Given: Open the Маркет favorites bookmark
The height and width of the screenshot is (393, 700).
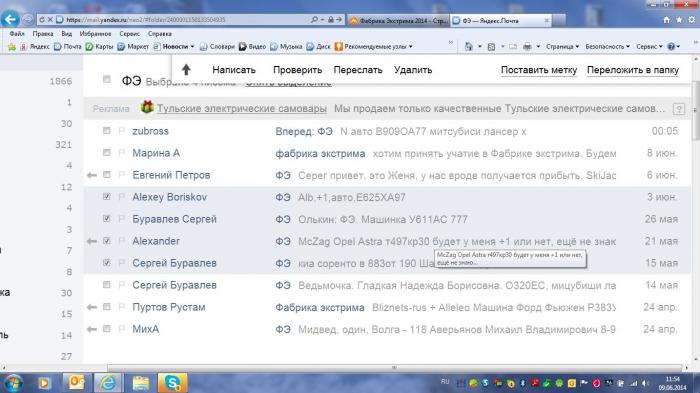Looking at the screenshot, I should tap(133, 46).
